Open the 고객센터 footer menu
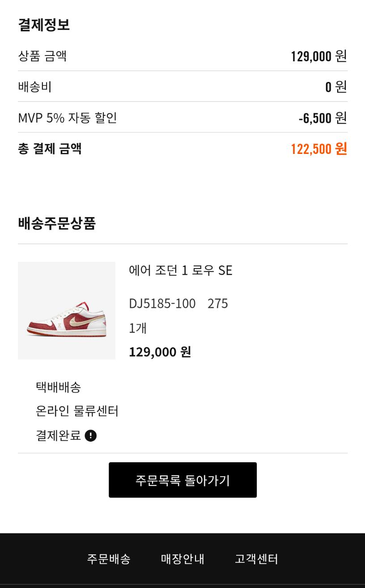365x588 pixels. (256, 559)
